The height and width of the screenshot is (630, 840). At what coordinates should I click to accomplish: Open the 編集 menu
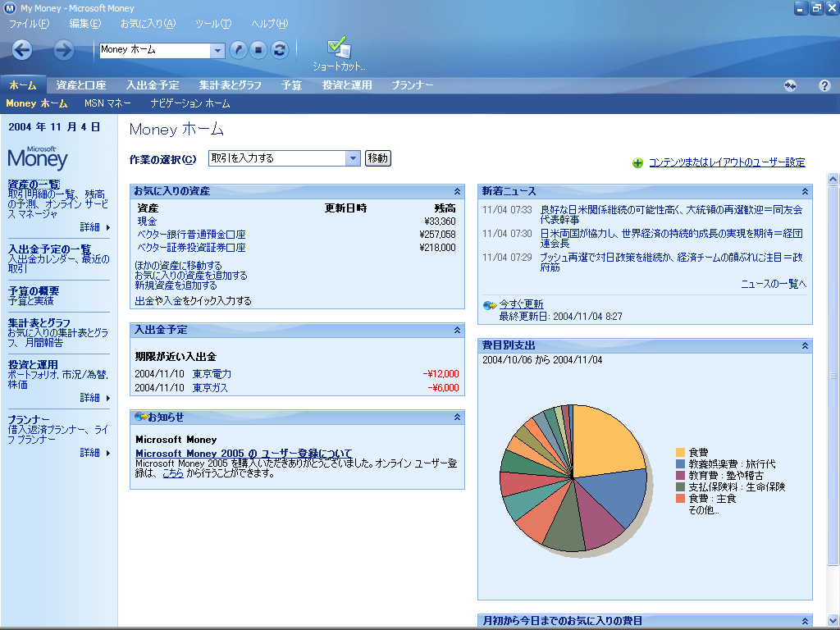pos(84,24)
